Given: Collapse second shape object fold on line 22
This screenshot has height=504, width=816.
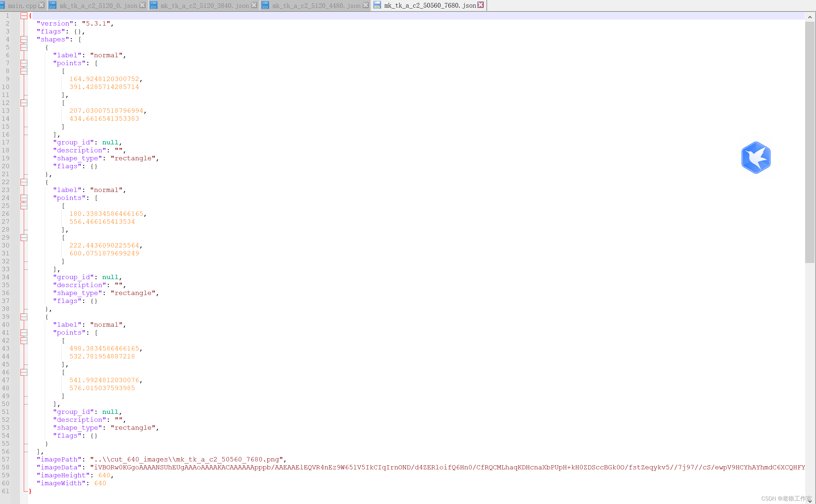Looking at the screenshot, I should [x=24, y=182].
